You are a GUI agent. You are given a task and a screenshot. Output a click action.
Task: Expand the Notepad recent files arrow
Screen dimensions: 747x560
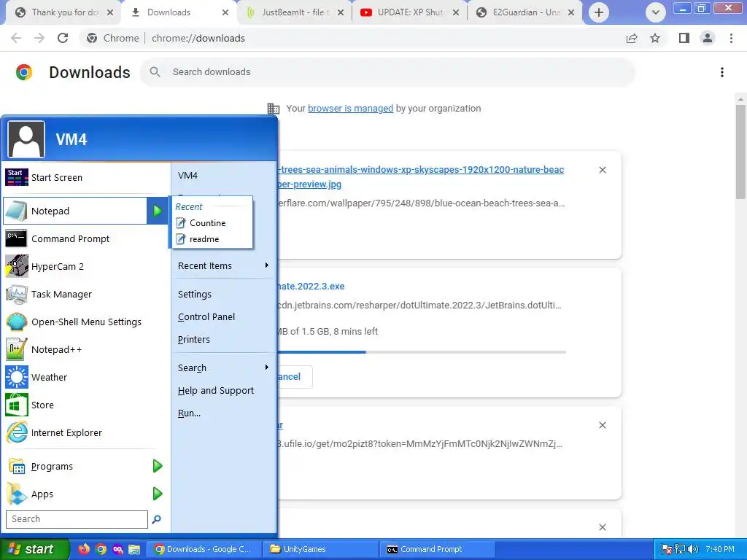pos(158,211)
